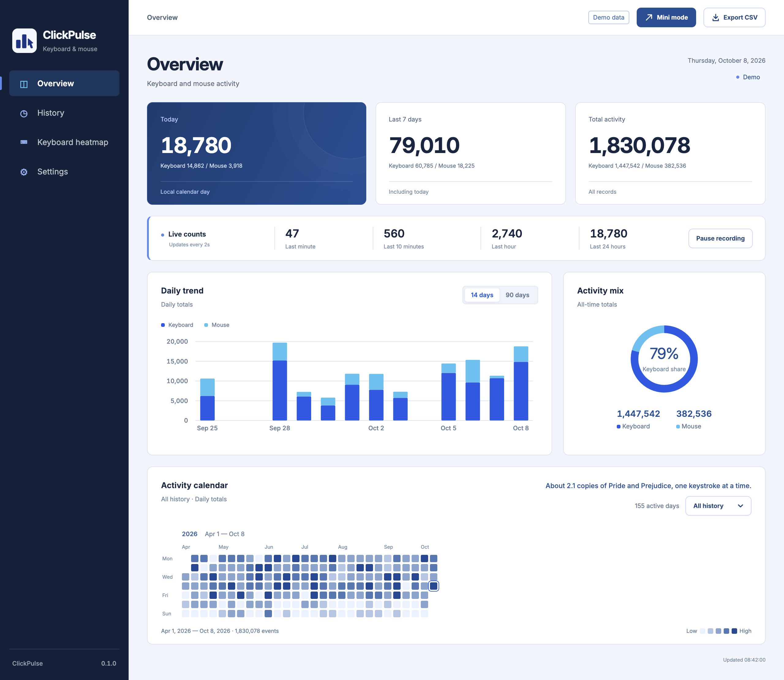Screen dimensions: 784x680
Task: Open the Settings page
Action: (x=64, y=172)
